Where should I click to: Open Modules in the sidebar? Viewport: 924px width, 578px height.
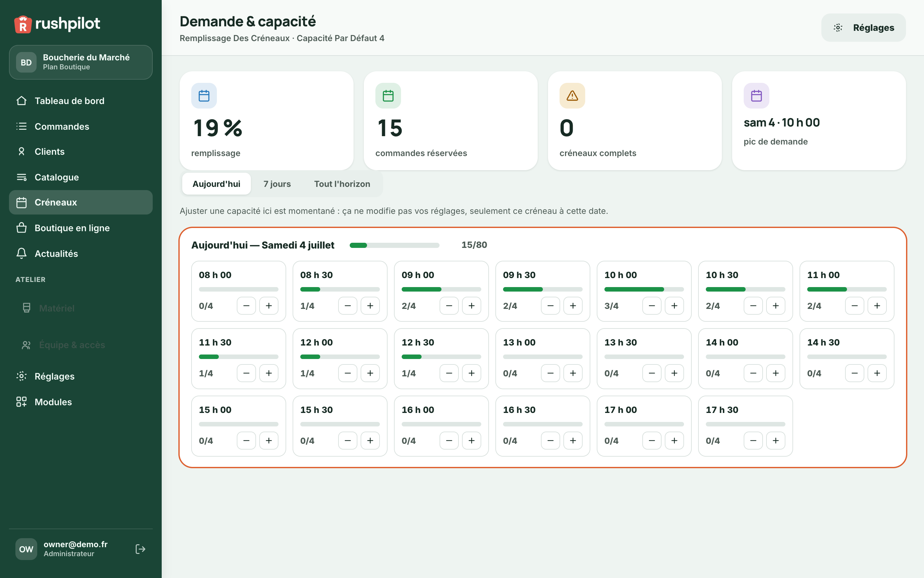point(81,402)
